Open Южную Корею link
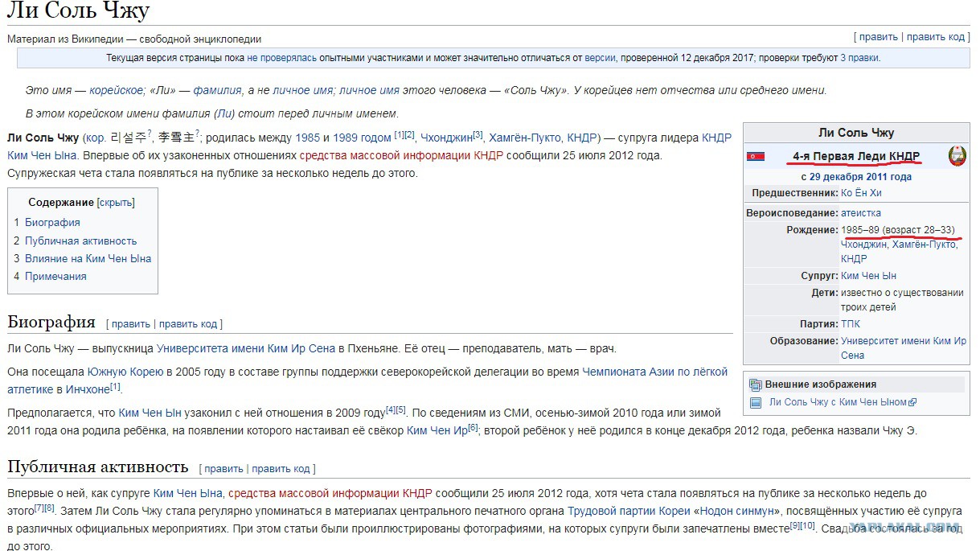Viewport: 980px width, 551px height. coord(125,372)
